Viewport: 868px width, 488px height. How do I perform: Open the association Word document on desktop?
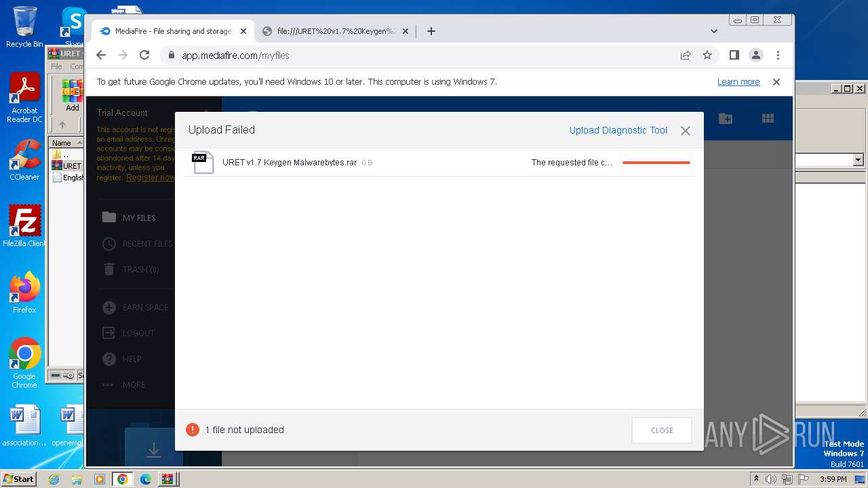coord(24,426)
